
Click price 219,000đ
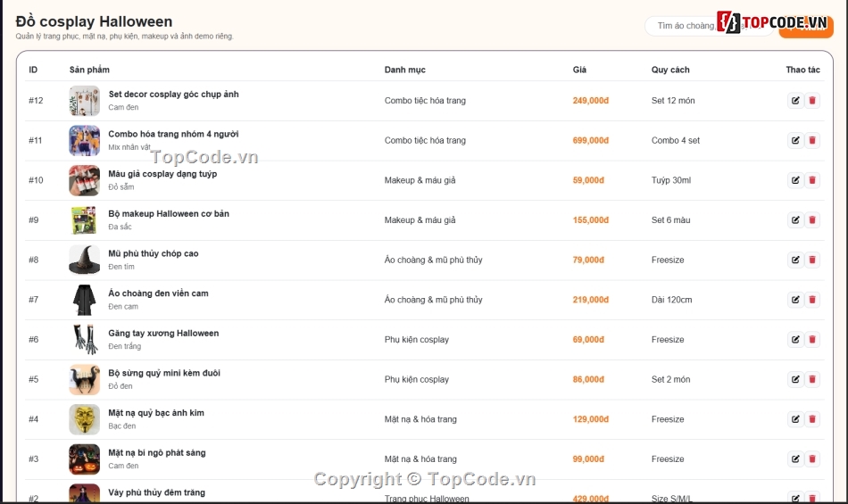click(x=591, y=300)
